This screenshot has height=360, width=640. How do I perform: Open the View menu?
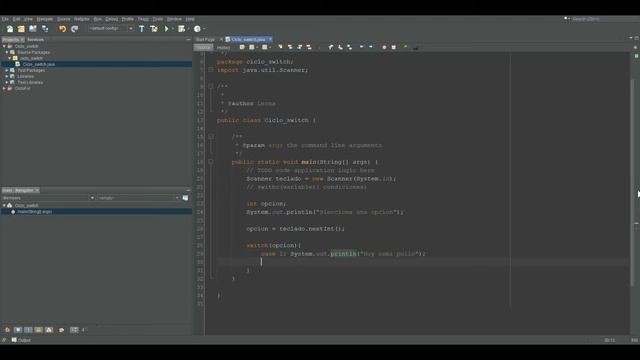28,19
